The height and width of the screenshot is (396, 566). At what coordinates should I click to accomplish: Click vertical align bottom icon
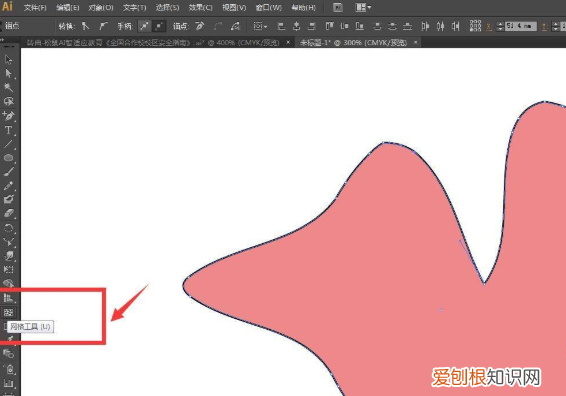[x=360, y=26]
